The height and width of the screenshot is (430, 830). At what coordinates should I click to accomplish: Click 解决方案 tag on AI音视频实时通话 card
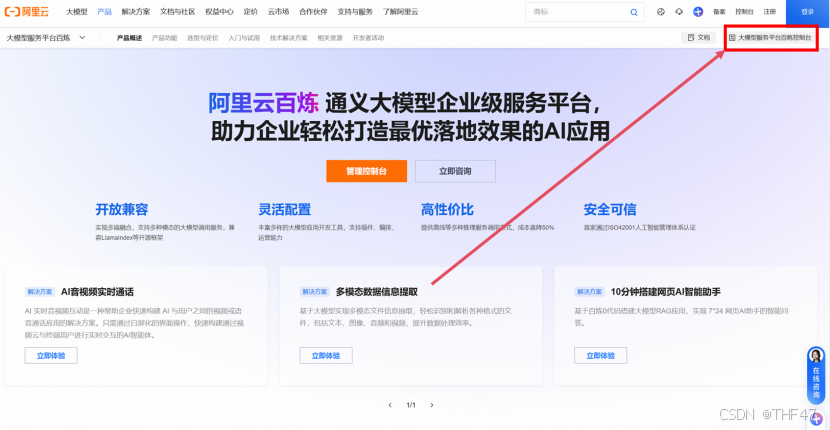40,292
